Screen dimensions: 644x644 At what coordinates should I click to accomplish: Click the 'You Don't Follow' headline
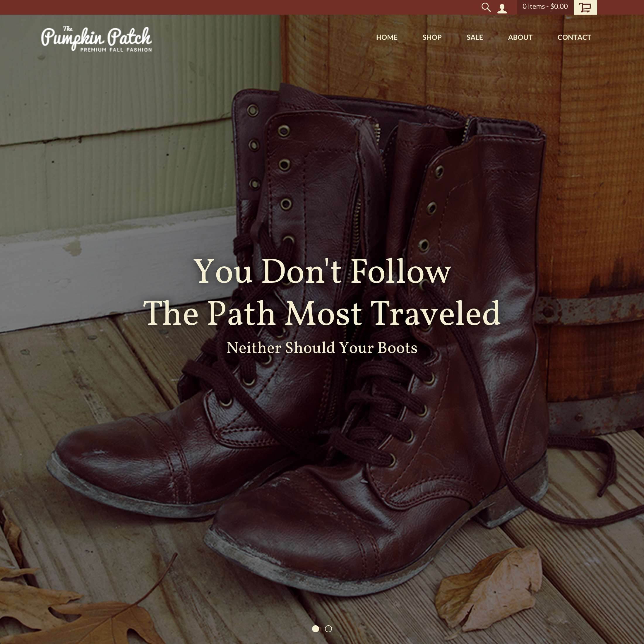pyautogui.click(x=322, y=272)
